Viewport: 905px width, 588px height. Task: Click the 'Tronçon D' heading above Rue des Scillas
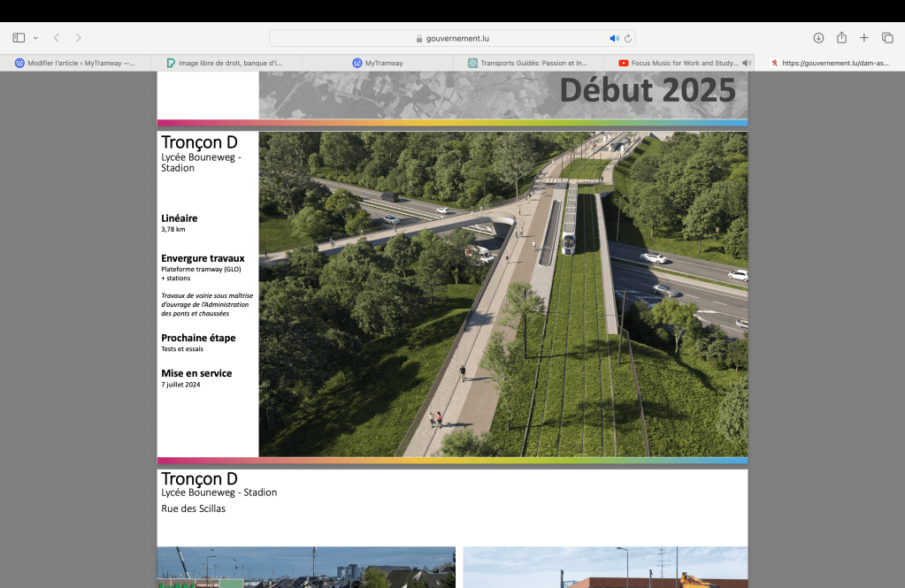199,478
